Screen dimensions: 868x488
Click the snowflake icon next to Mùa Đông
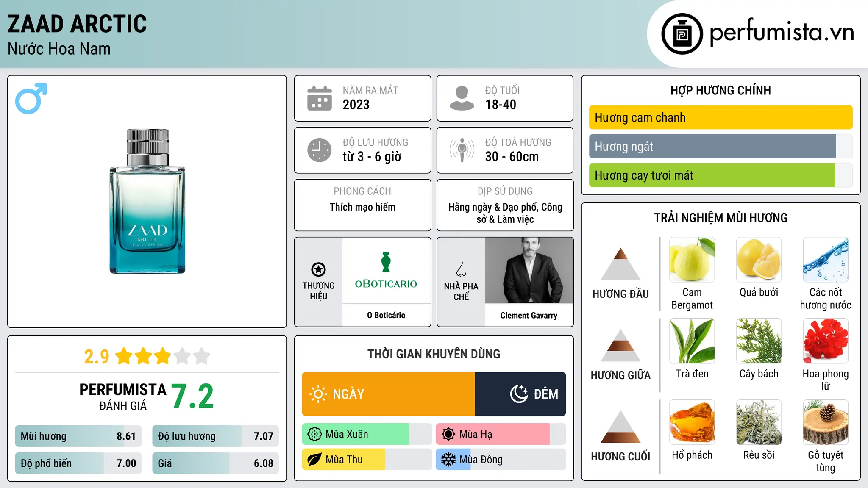448,460
